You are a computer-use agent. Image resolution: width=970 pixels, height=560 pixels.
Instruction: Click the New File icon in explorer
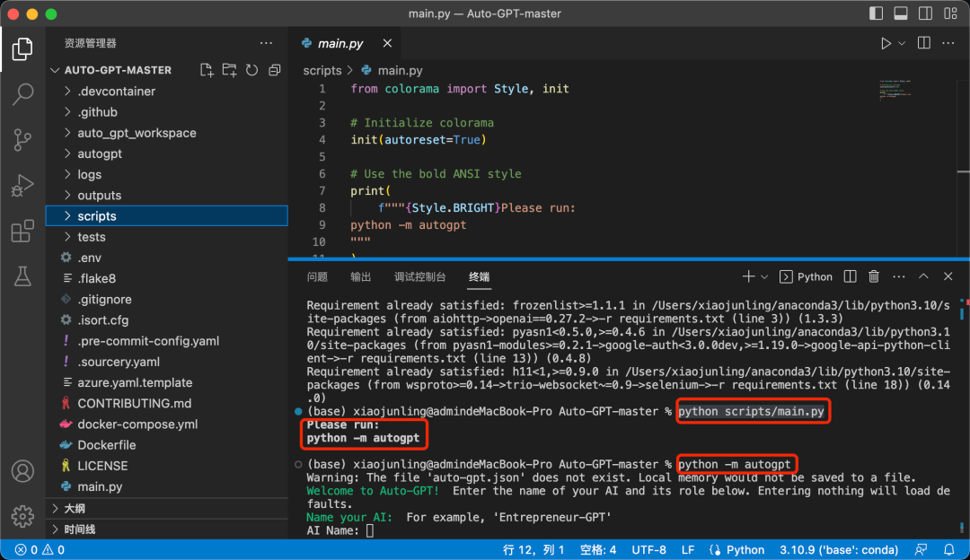[x=207, y=70]
